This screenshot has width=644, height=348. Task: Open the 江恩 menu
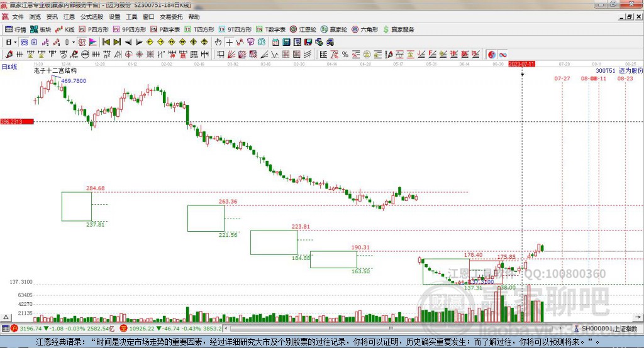coord(69,17)
